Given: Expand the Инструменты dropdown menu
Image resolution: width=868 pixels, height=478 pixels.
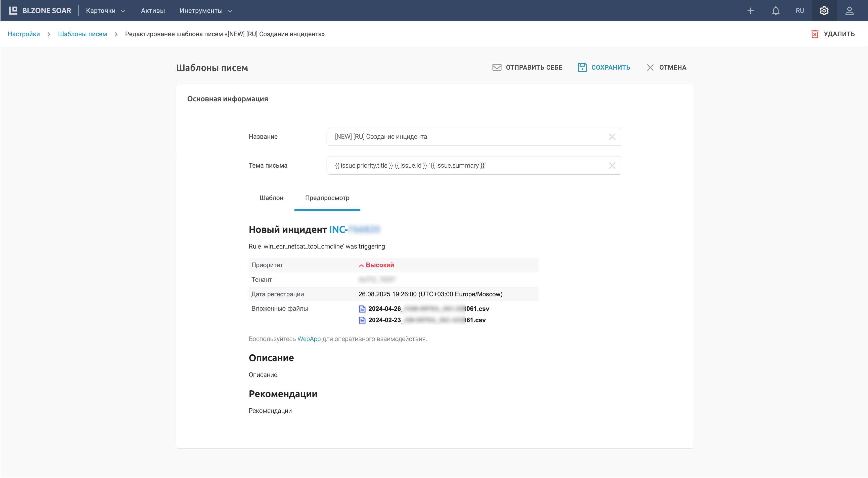Looking at the screenshot, I should 206,11.
